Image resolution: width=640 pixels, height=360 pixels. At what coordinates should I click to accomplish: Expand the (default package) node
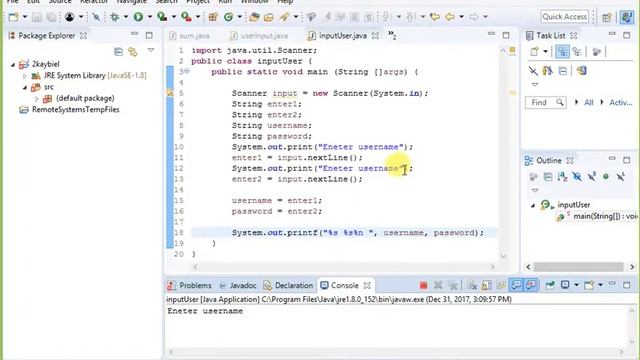coord(37,99)
